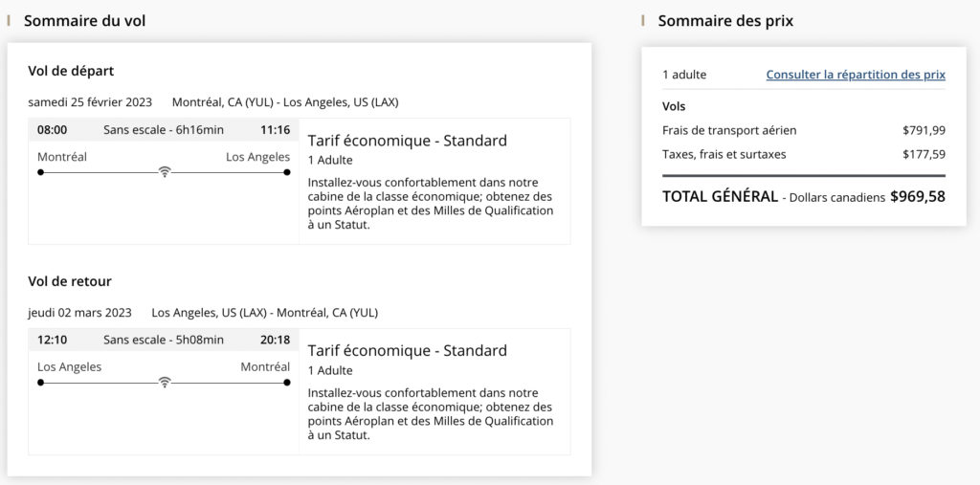Click the Los Angeles origin dot on return route

(40, 383)
